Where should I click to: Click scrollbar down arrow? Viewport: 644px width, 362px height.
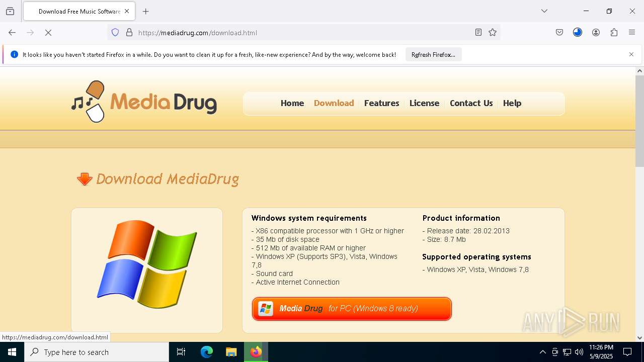coord(639,338)
